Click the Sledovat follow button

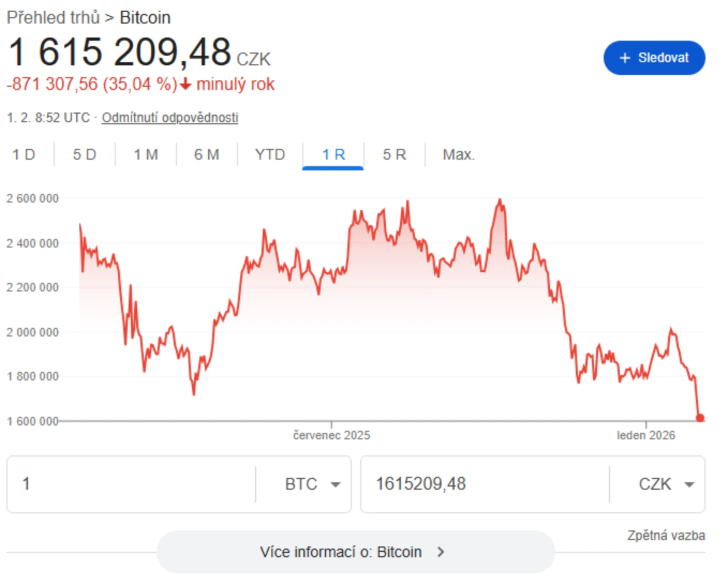654,58
